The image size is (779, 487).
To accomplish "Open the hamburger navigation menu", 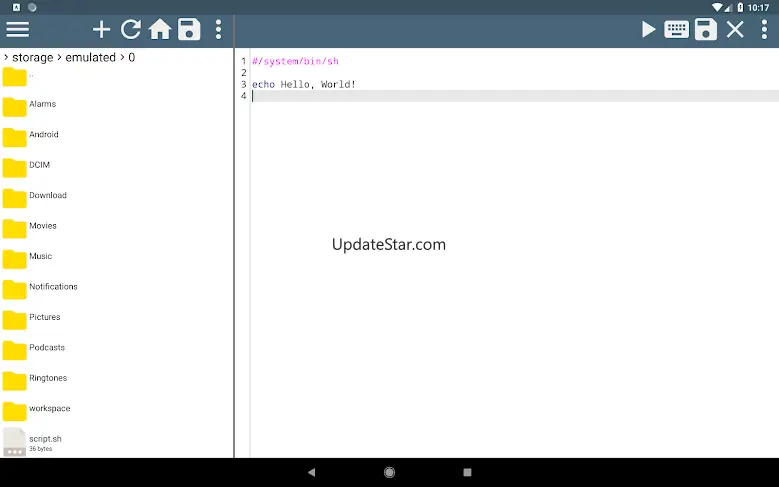I will 17,29.
